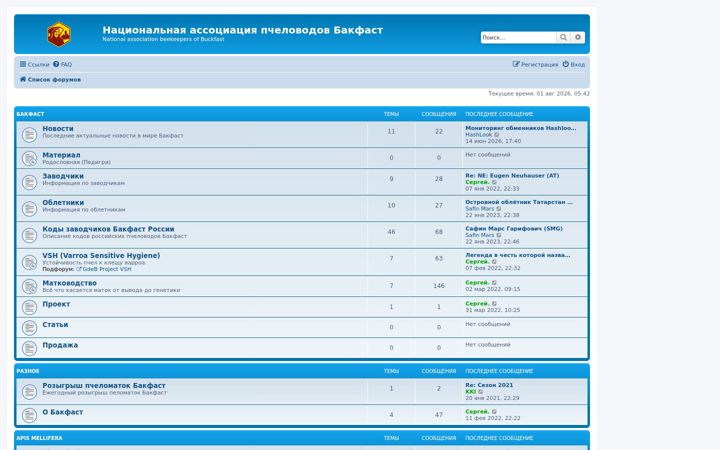Screen dimensions: 720x450
Task: Click forum icon next to О Бакфаст
Action: pyautogui.click(x=29, y=415)
